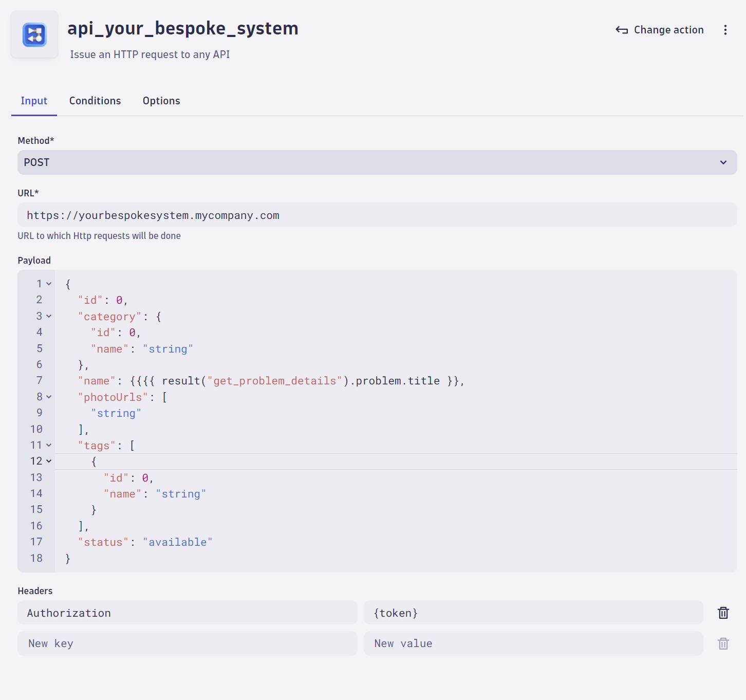Screen dimensions: 746x700
Task: Click the New key input field
Action: (188, 643)
